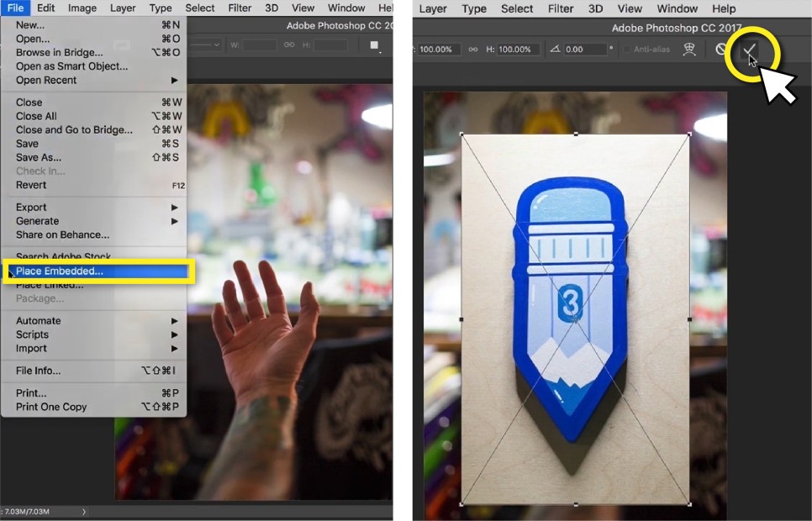The image size is (812, 521).
Task: Click the 7.03M/7.03M document size readout
Action: click(27, 512)
